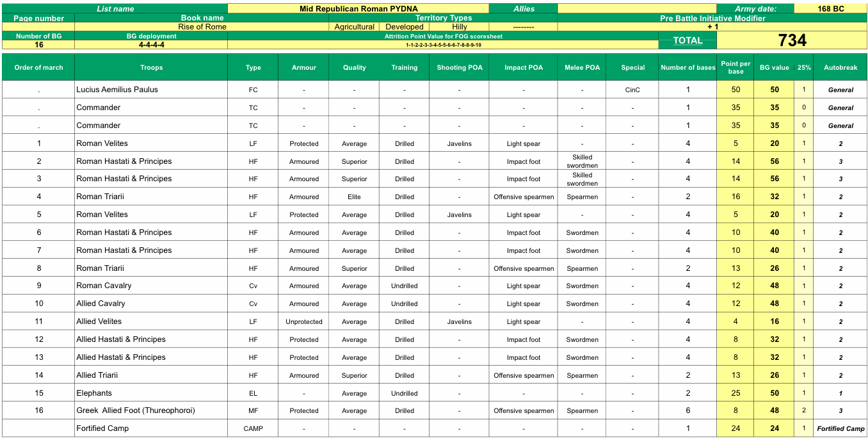Image resolution: width=868 pixels, height=438 pixels.
Task: Click the 'TOTAL' label cell
Action: point(688,40)
